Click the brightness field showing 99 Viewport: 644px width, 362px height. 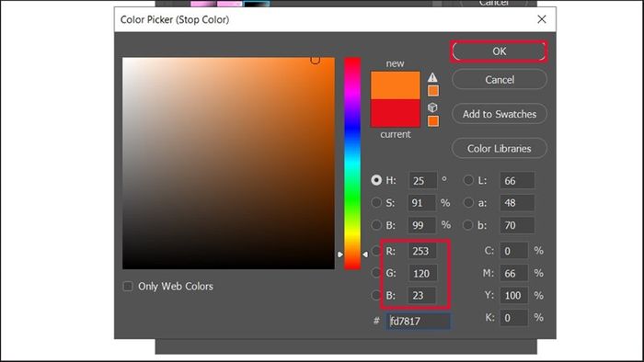coord(421,225)
